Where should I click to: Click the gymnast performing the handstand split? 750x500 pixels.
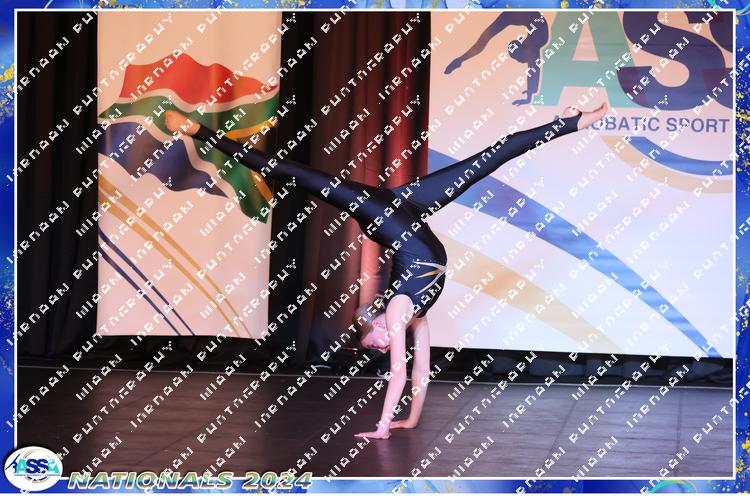pyautogui.click(x=386, y=270)
